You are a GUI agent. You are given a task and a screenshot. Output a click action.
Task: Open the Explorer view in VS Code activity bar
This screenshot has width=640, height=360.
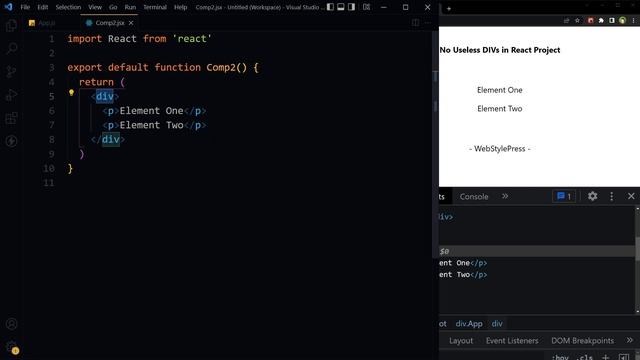click(x=11, y=26)
